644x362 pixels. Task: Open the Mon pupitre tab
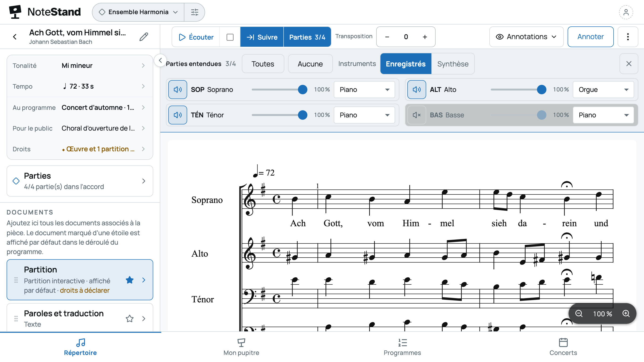point(241,347)
